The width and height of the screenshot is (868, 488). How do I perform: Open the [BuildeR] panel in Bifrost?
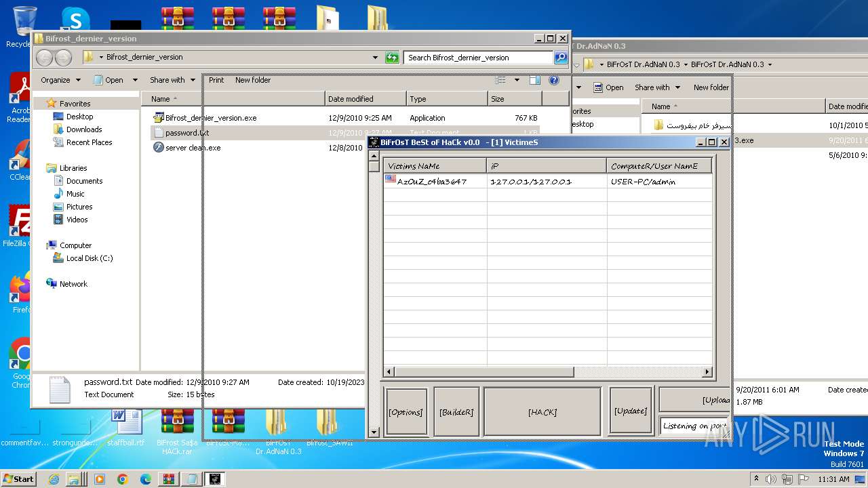click(456, 411)
